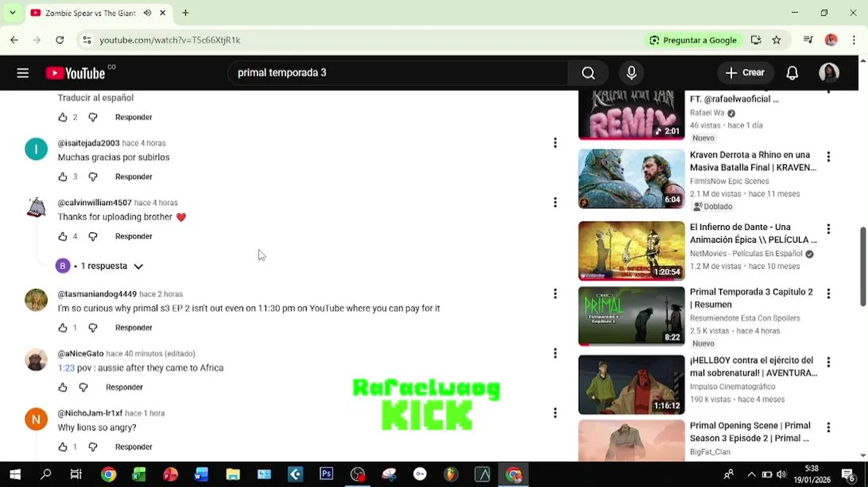Like the comment by @tasmaniandog4449
The width and height of the screenshot is (868, 487).
(x=63, y=327)
